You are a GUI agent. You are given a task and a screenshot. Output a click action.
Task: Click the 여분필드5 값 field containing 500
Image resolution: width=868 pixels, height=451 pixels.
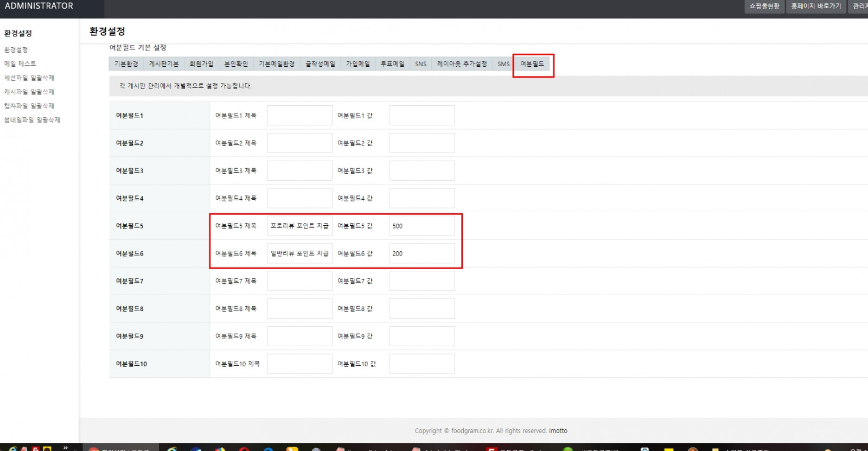tap(422, 226)
